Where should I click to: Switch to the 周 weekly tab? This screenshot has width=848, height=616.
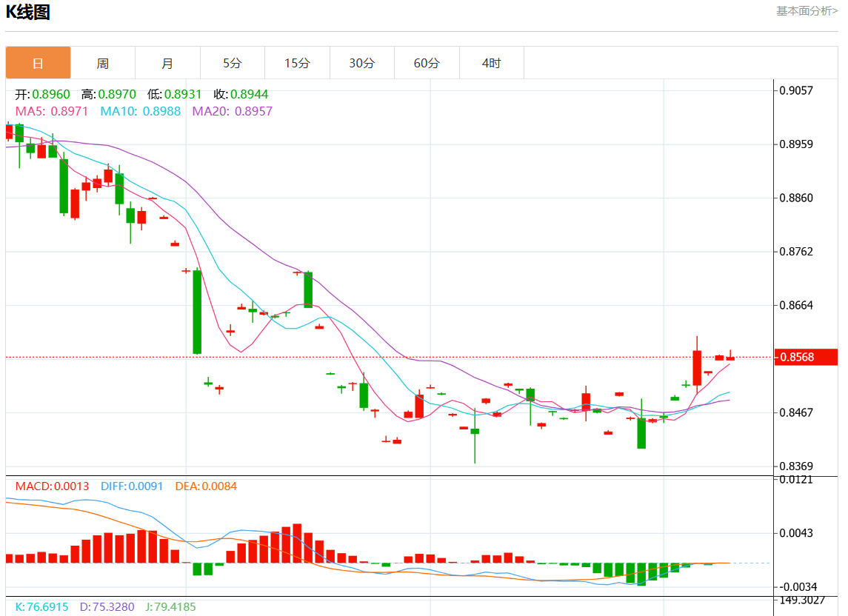coord(103,63)
